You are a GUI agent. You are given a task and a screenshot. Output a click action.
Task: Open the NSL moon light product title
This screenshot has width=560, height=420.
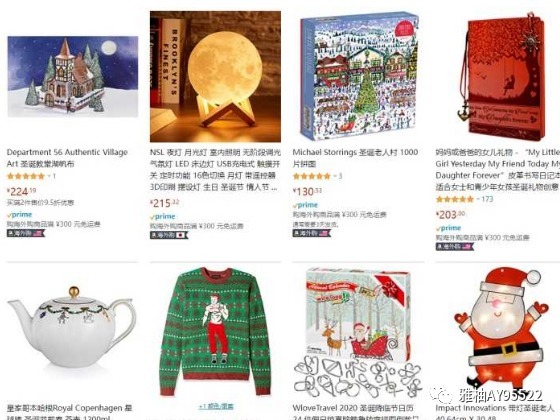215,170
